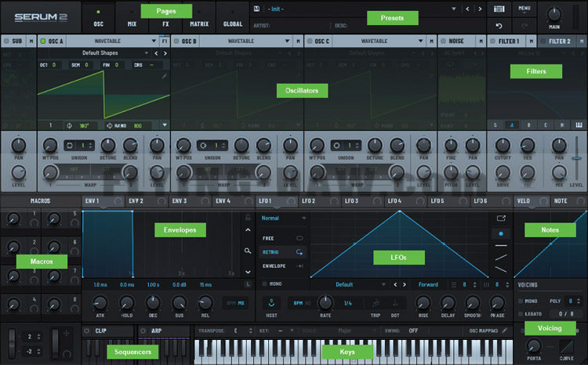The height and width of the screenshot is (365, 588).
Task: Click the preset save disk icon
Action: (x=256, y=9)
